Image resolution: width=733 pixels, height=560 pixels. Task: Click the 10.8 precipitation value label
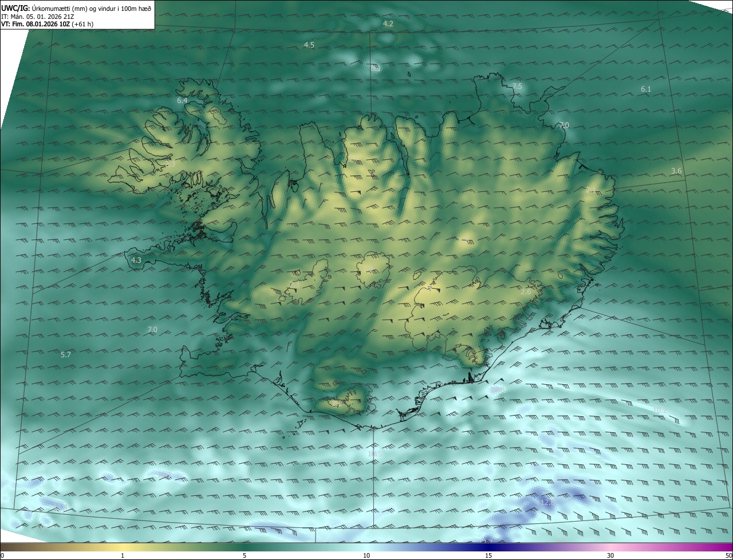497,390
